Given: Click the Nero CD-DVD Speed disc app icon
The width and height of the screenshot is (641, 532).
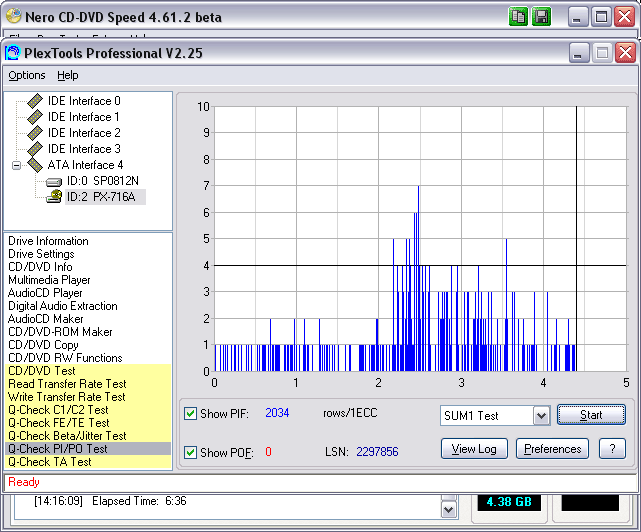Looking at the screenshot, I should tap(13, 16).
